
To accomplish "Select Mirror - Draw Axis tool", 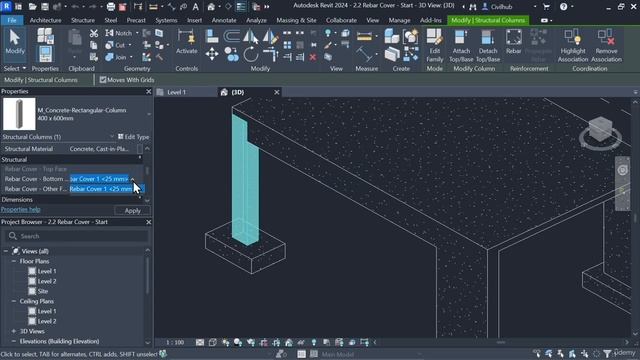I will (271, 37).
